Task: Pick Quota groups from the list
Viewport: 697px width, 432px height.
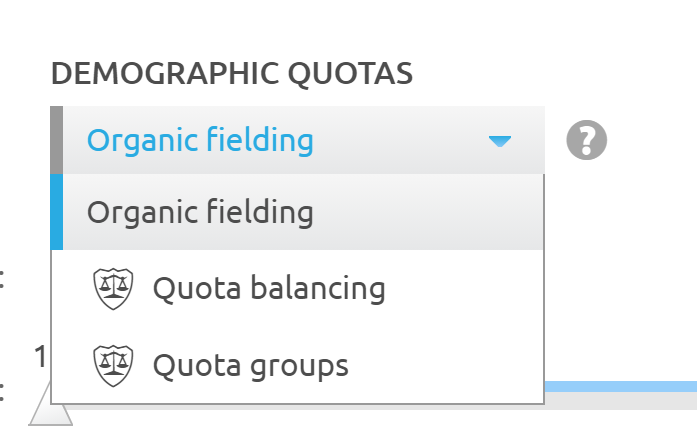Action: [x=250, y=365]
